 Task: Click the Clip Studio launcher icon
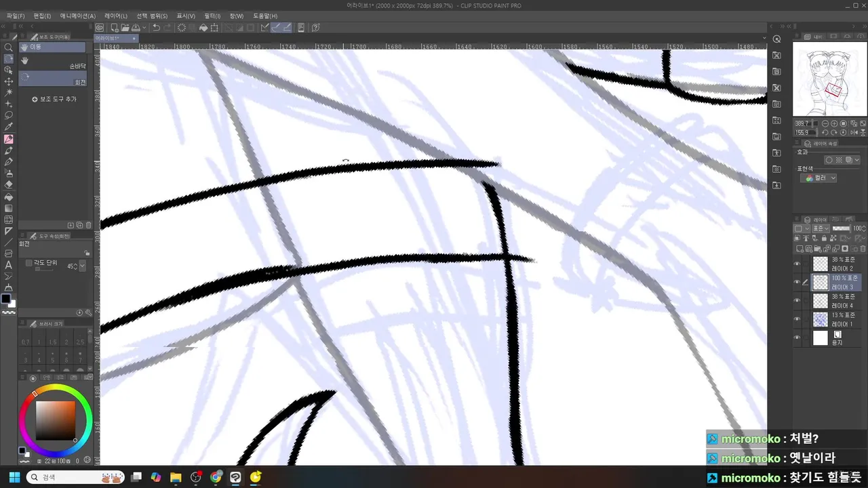(100, 28)
